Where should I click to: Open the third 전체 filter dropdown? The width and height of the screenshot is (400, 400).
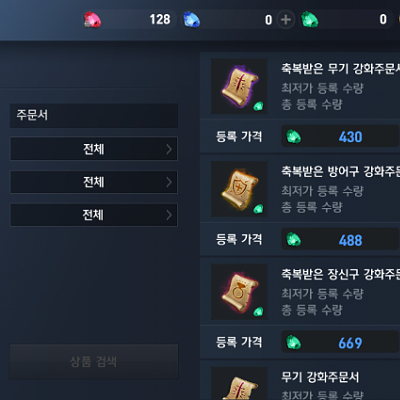pyautogui.click(x=94, y=215)
